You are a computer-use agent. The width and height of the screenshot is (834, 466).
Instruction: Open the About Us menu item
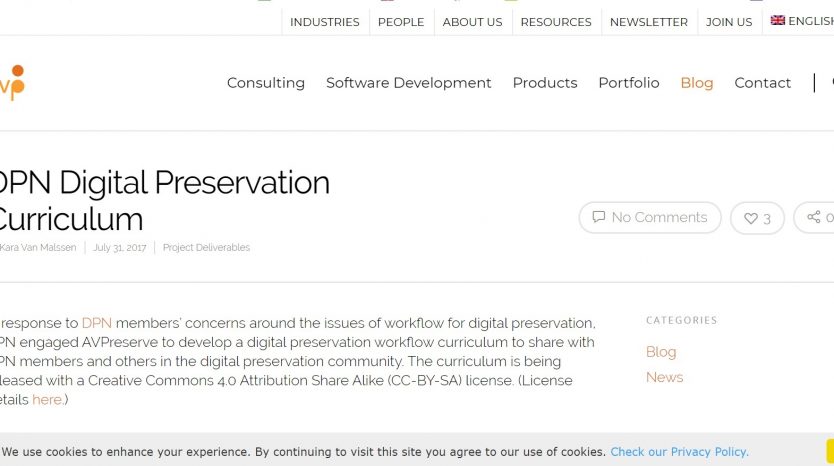[472, 22]
